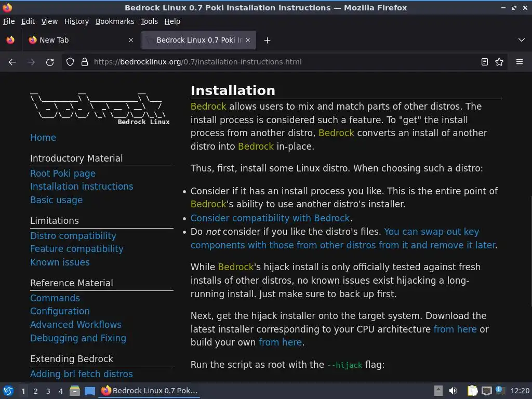Switch to virtual desktop 3

48,391
